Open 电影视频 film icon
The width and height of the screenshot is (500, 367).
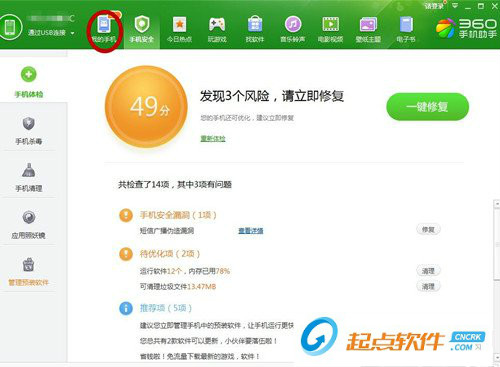330,30
